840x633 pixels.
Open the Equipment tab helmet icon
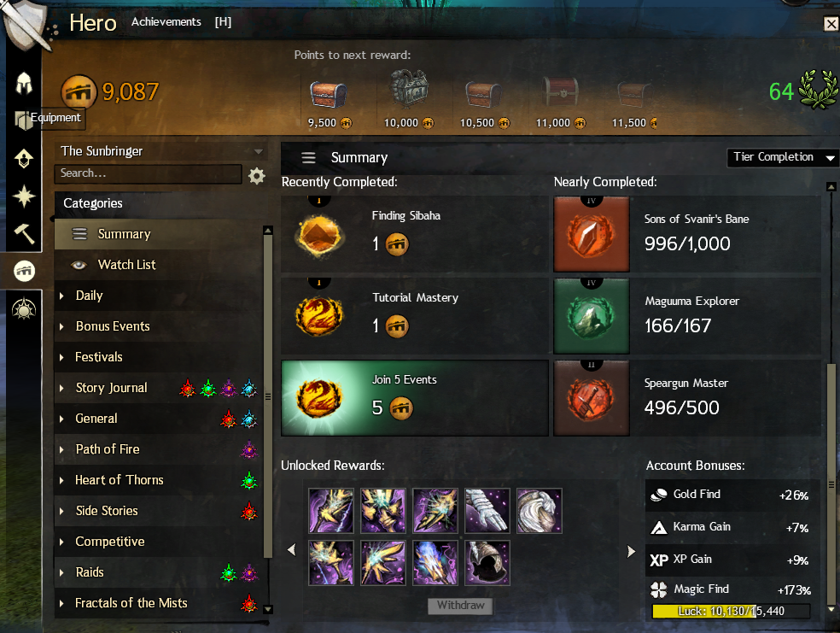pyautogui.click(x=24, y=84)
